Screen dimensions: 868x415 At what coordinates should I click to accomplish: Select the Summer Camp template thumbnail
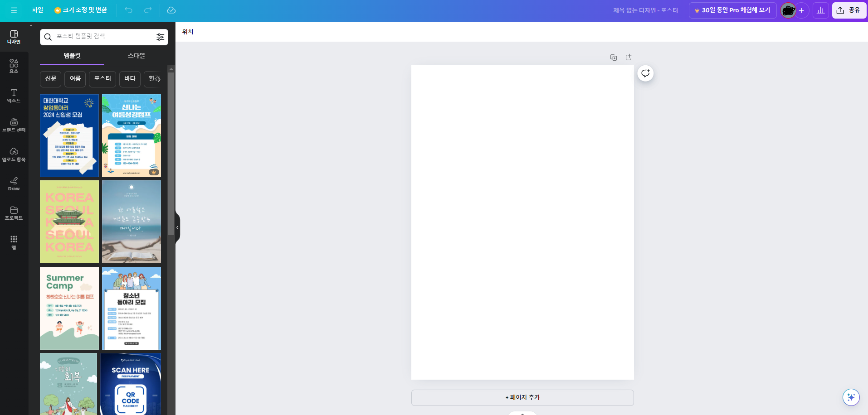69,308
